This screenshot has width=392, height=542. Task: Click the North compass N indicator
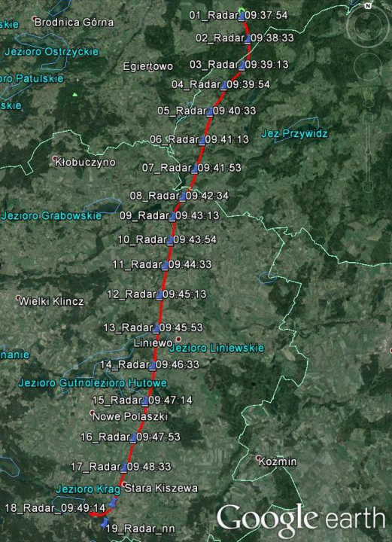pos(368,5)
